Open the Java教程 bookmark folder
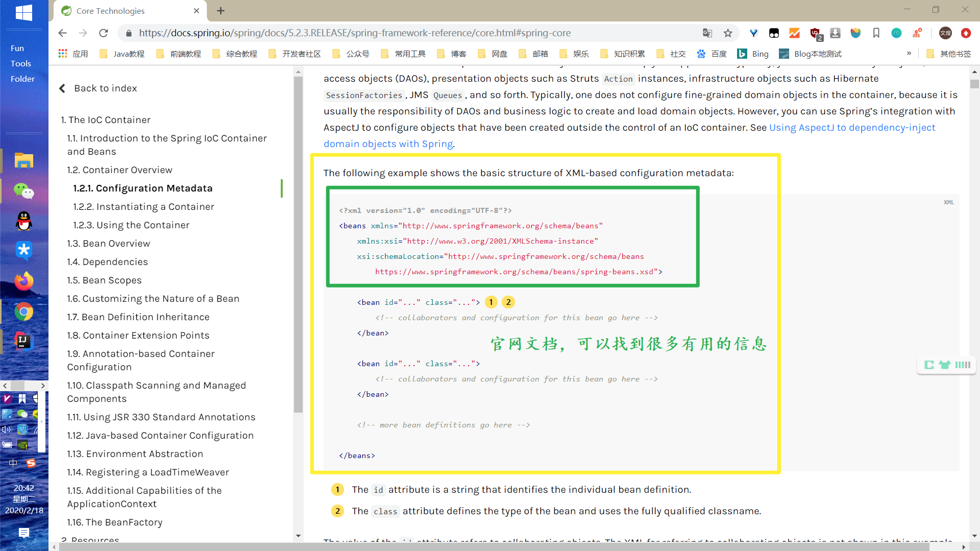The image size is (980, 551). click(x=122, y=54)
